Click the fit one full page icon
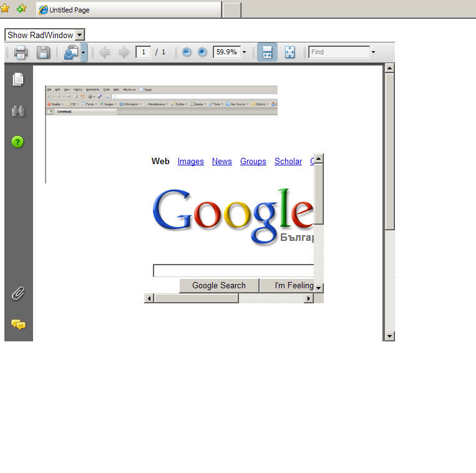The width and height of the screenshot is (476, 473). pyautogui.click(x=289, y=52)
